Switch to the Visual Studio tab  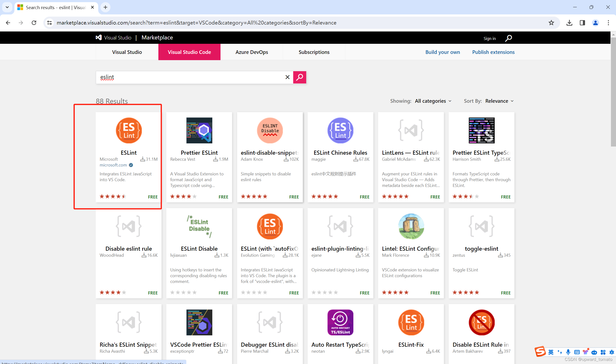click(x=127, y=52)
